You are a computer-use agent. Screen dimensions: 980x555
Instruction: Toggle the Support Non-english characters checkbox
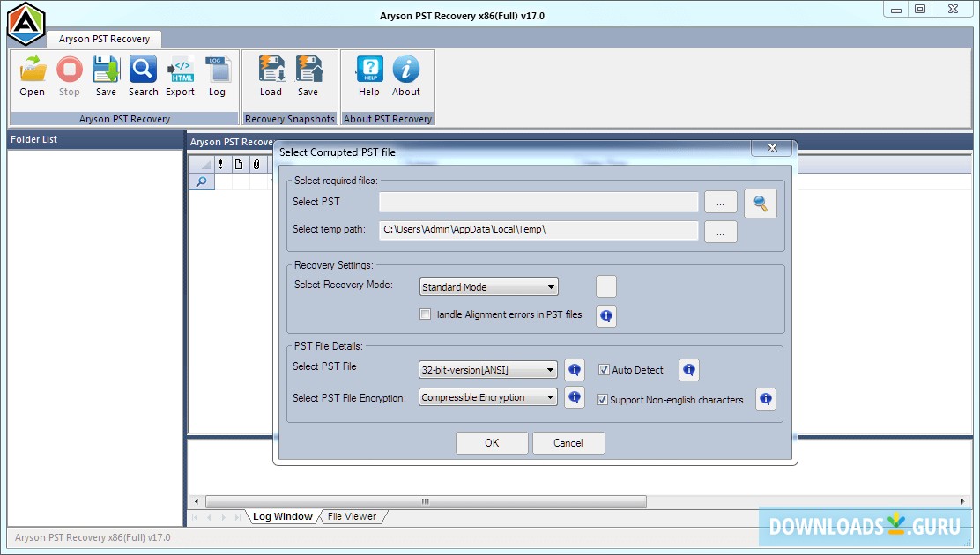tap(603, 400)
